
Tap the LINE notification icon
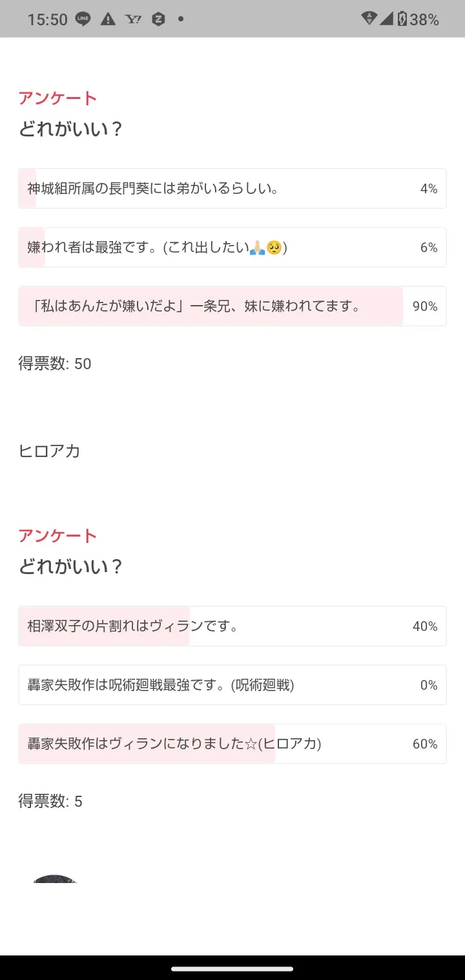pyautogui.click(x=83, y=19)
